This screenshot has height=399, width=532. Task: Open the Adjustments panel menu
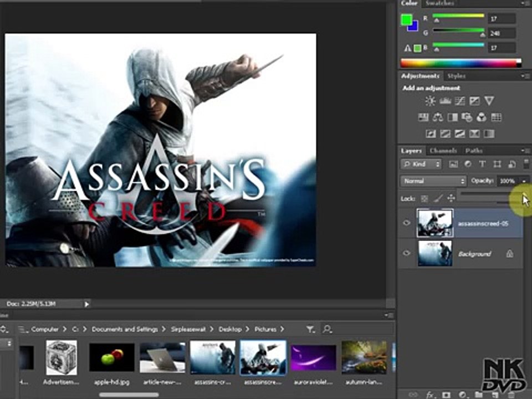pyautogui.click(x=525, y=76)
